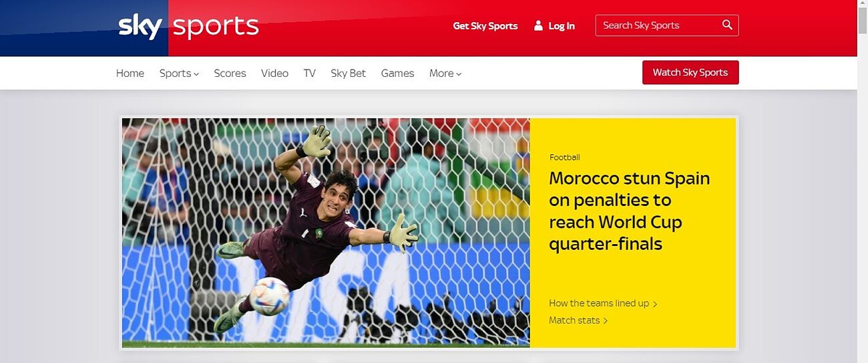This screenshot has width=868, height=363.
Task: Open the Home menu item
Action: click(130, 74)
